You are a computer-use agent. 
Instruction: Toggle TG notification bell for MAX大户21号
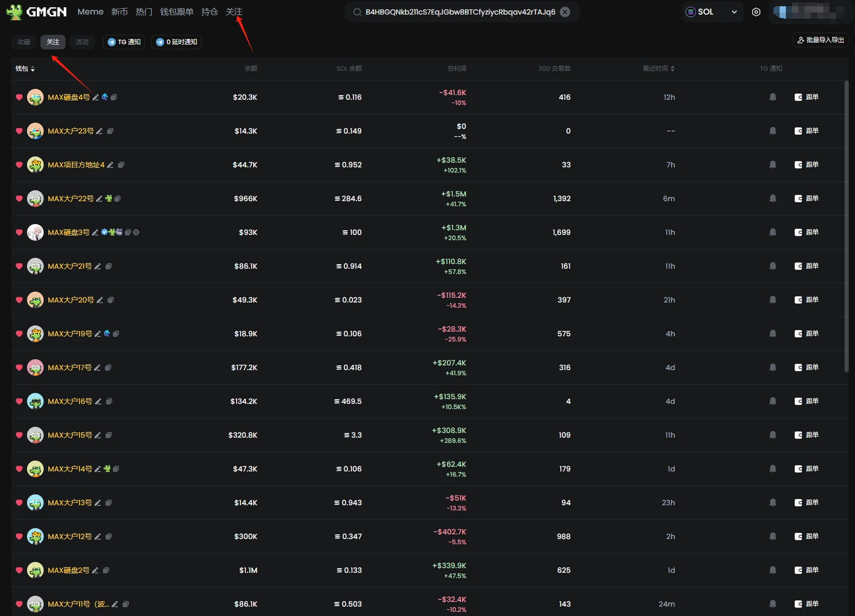[x=772, y=266]
